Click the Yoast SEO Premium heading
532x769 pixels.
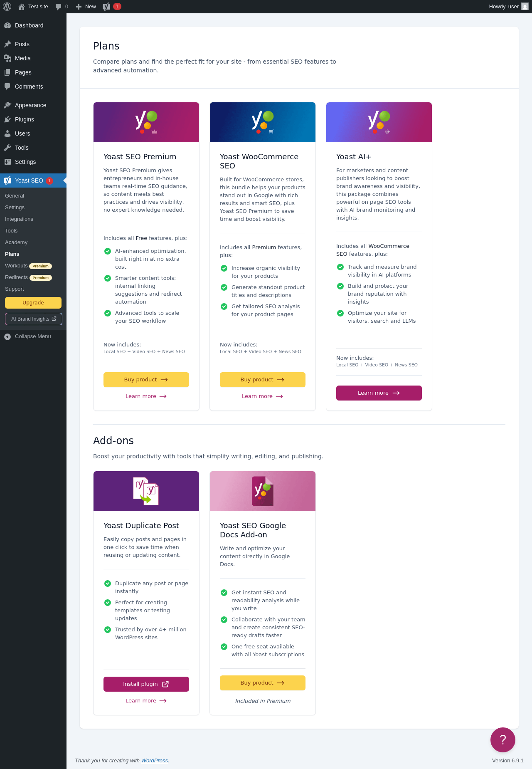[x=140, y=157]
